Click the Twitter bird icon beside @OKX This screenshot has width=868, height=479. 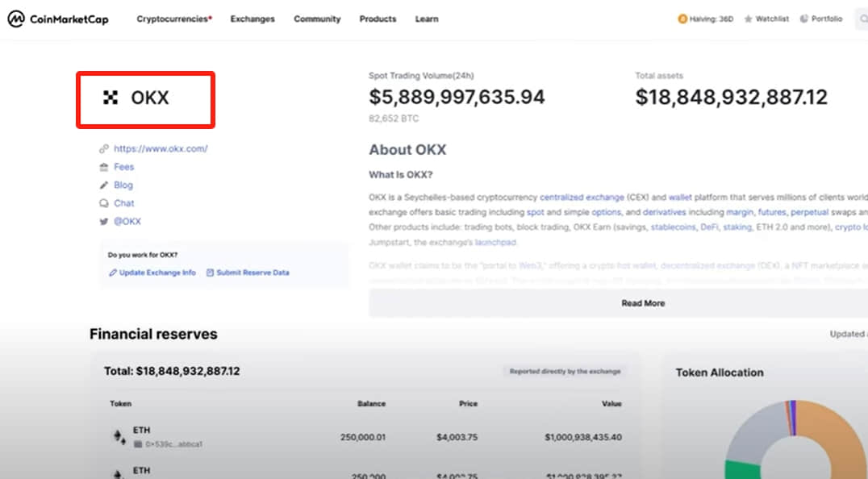(x=103, y=221)
